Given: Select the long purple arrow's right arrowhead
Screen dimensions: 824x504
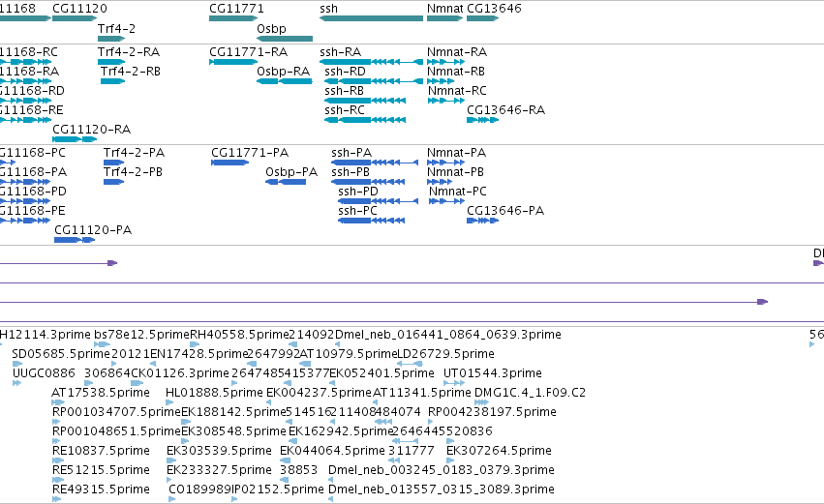Looking at the screenshot, I should pos(763,302).
